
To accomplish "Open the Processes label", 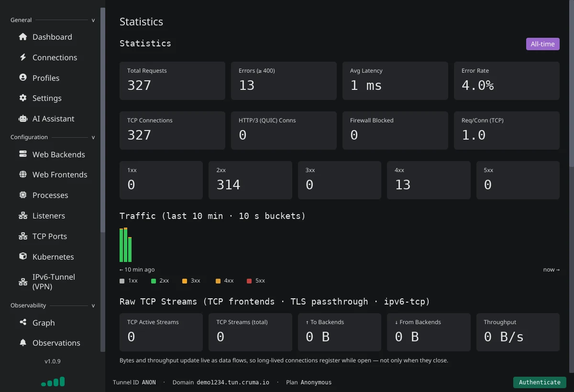I will [x=50, y=195].
